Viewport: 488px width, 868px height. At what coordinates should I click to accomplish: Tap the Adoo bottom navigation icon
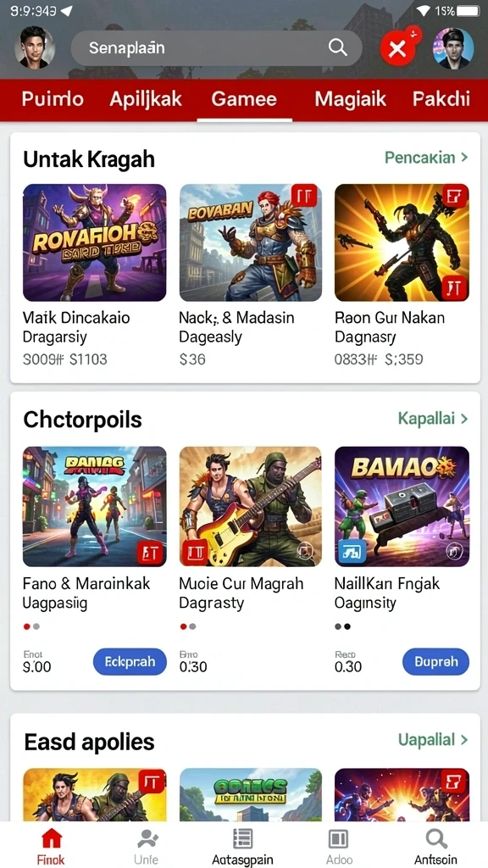(x=338, y=839)
